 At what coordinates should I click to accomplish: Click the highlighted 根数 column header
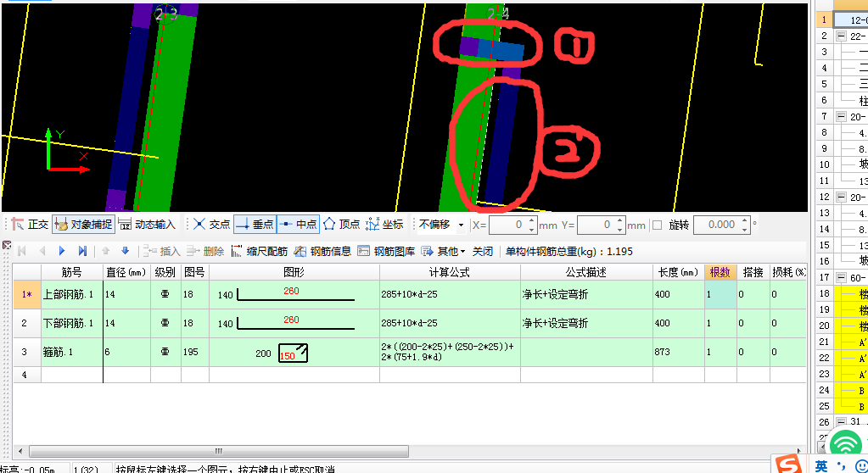720,272
